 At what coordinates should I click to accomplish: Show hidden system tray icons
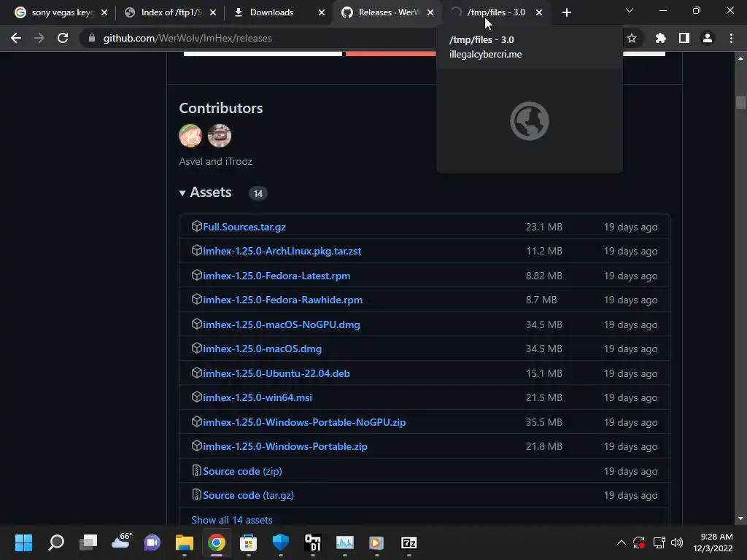[622, 542]
